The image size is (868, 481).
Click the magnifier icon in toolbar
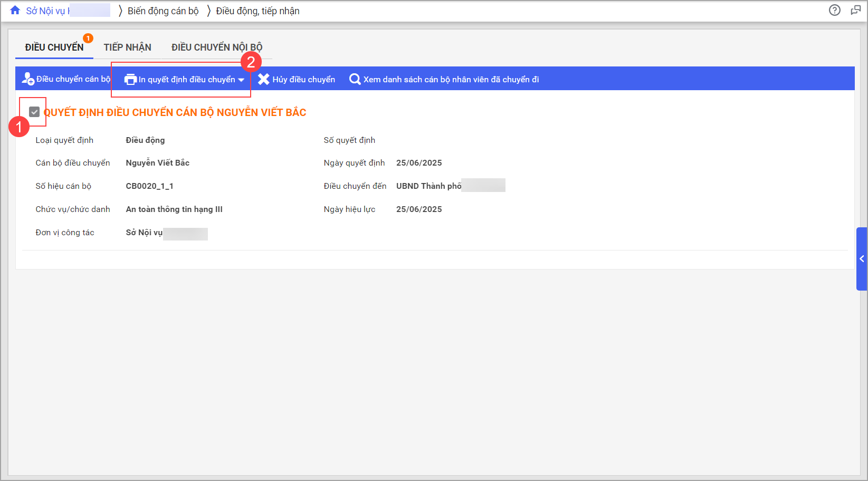point(355,80)
